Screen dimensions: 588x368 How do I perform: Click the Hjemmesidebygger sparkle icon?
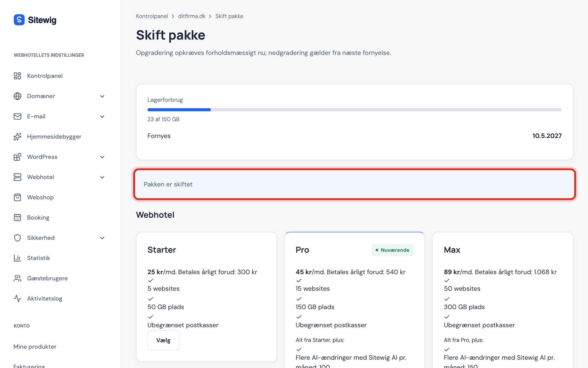pos(17,136)
